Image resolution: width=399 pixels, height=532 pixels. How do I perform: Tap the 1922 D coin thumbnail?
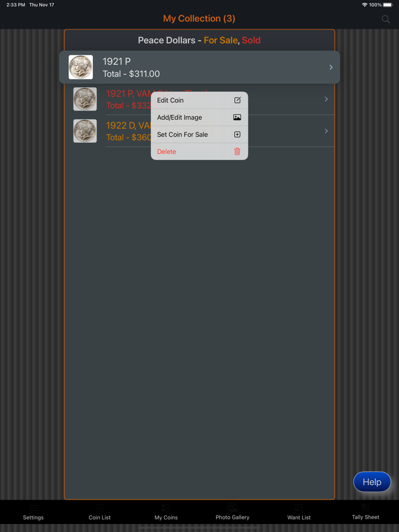(x=85, y=131)
